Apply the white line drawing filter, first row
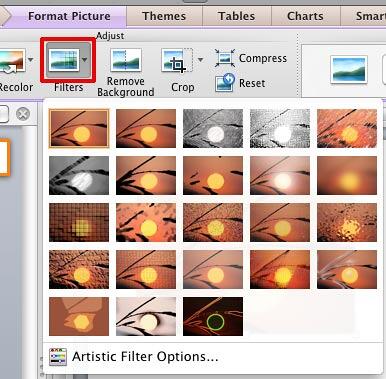 (280, 128)
